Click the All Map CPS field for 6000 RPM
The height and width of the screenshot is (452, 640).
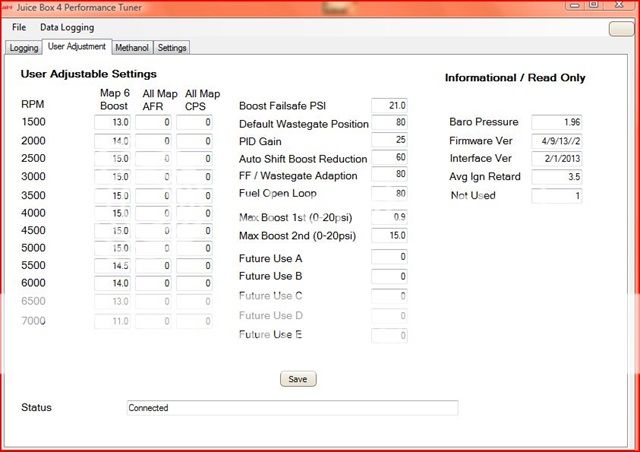(194, 284)
